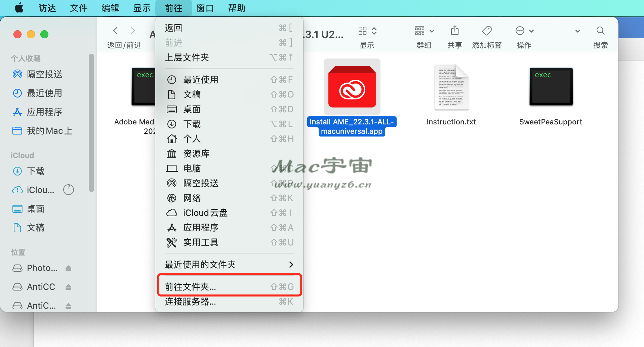Click the Share icon in toolbar

[454, 31]
